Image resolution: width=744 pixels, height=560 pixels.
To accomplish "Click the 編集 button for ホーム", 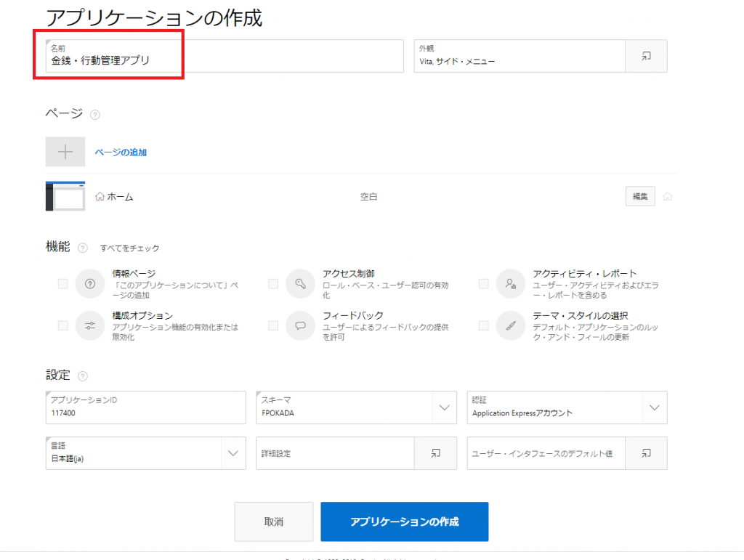I will (640, 196).
